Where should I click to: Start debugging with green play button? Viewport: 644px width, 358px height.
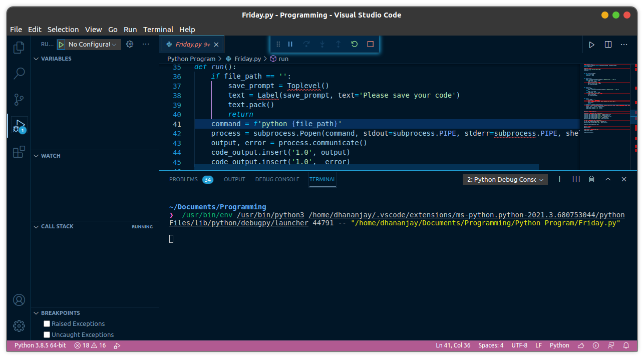pos(61,45)
